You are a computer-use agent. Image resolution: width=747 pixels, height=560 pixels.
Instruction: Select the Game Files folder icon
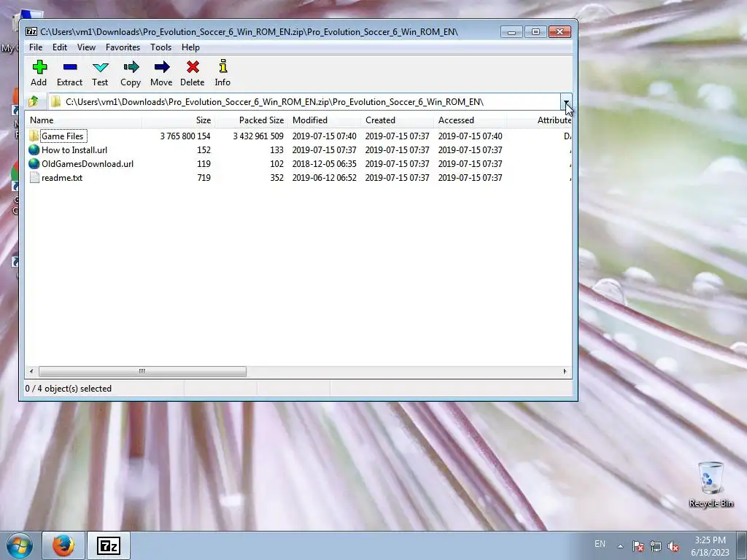click(x=34, y=136)
